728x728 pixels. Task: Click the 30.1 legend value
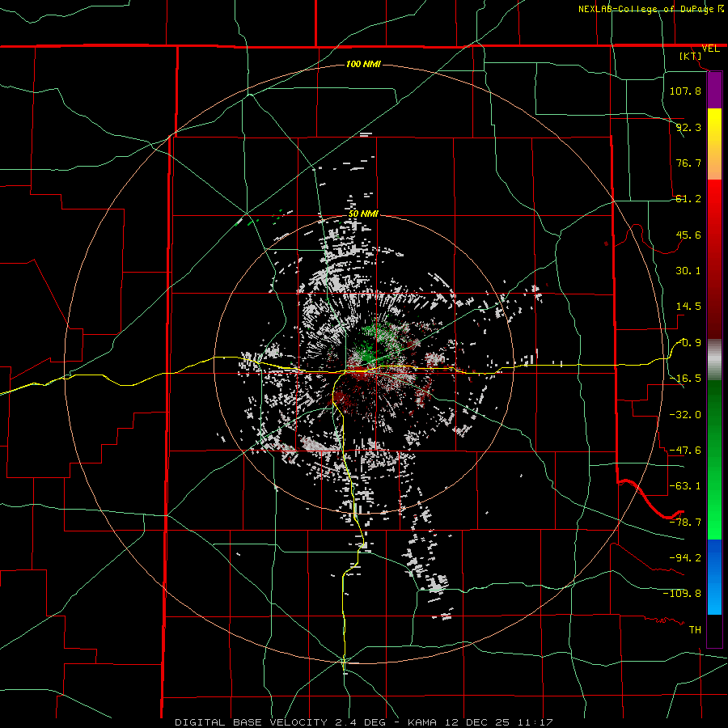[688, 271]
